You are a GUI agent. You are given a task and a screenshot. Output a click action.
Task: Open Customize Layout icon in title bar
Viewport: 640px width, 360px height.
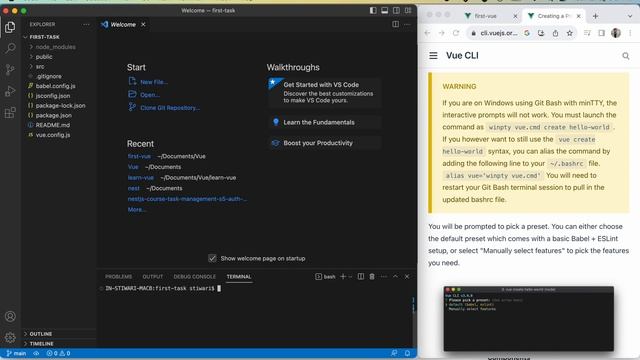click(408, 11)
